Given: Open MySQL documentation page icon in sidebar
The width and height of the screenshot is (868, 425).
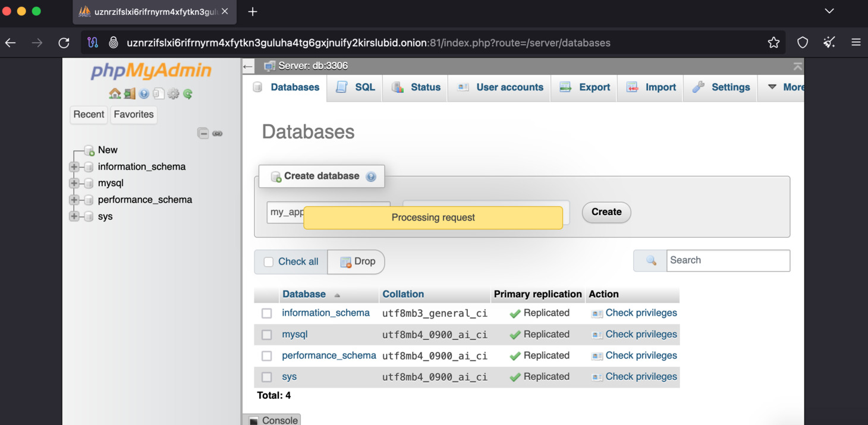Looking at the screenshot, I should [x=158, y=94].
